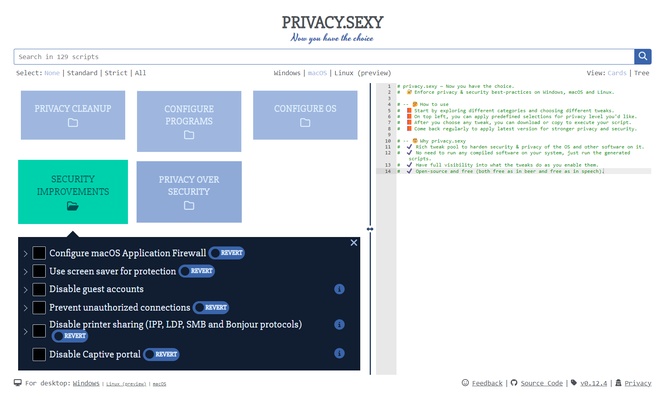Viewport: 665px width, 400px height.
Task: Click line 1 comment in code editor
Action: click(x=455, y=86)
